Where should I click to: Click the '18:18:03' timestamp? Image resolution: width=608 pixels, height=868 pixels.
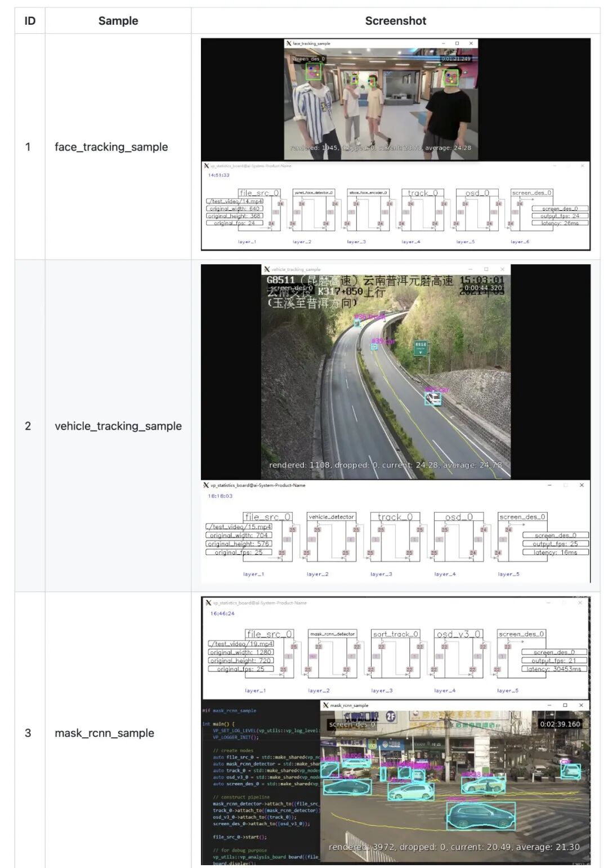[x=220, y=496]
